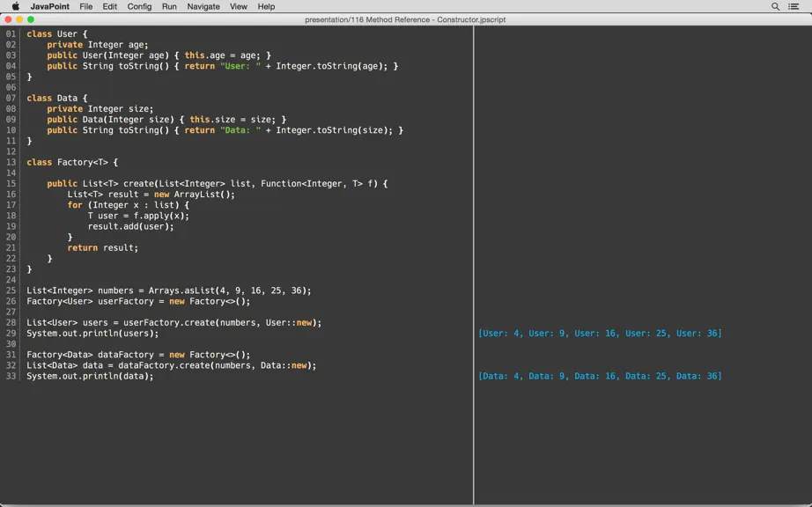Close the window with red button
This screenshot has width=812, height=507.
[8, 19]
